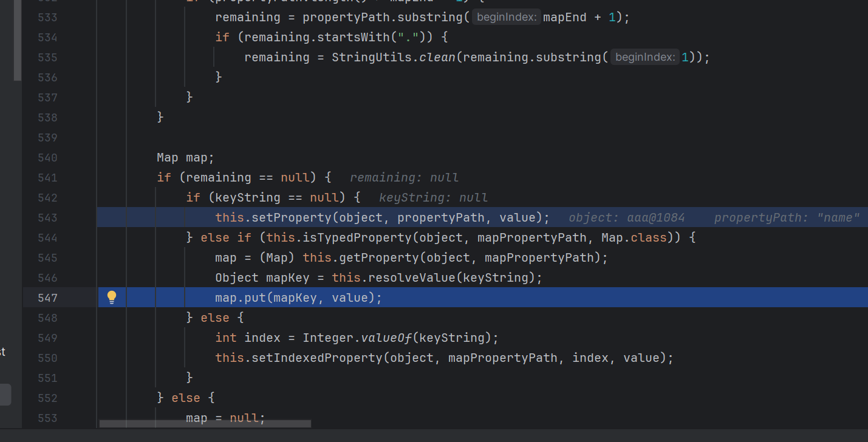Click 'StringUtils' on line 535
This screenshot has height=442, width=868.
[372, 57]
